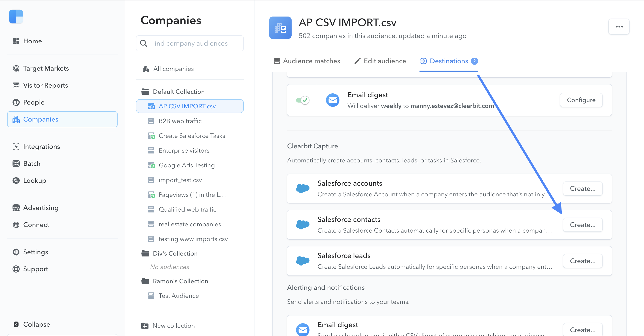Expand Ramon's Collection folder

[x=175, y=281]
